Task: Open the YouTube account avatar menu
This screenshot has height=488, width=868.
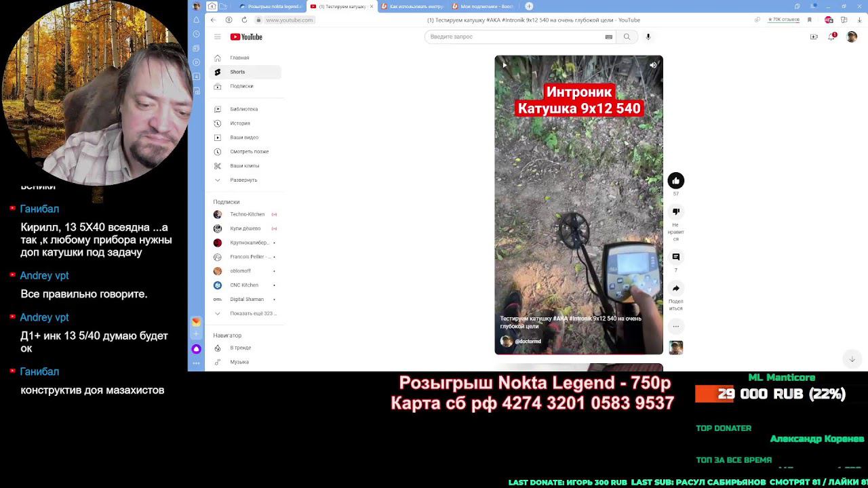Action: pyautogui.click(x=852, y=37)
